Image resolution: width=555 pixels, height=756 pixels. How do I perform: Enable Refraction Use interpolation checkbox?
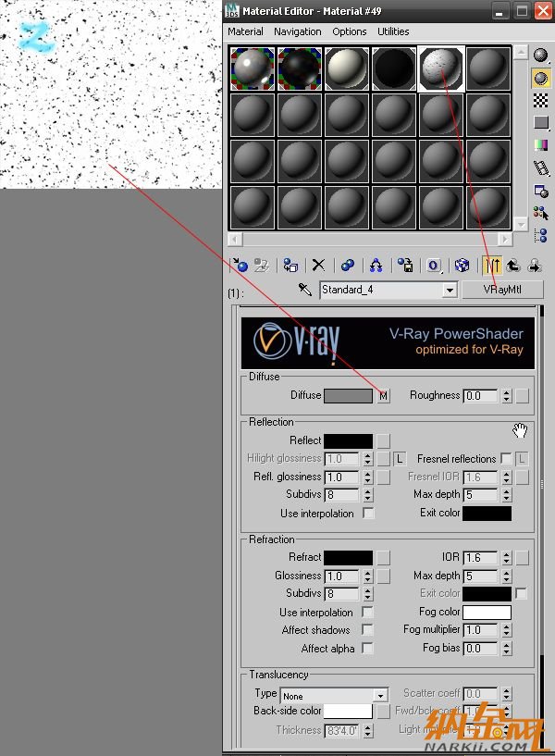point(367,612)
